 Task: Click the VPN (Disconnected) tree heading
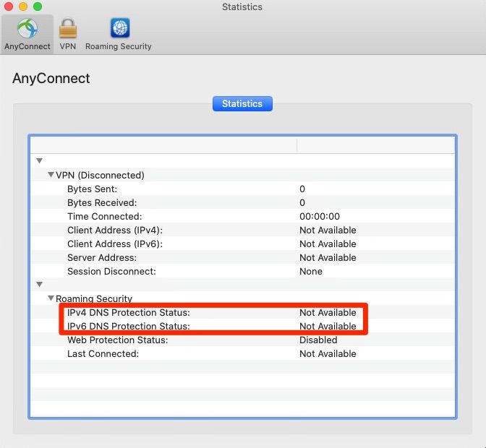pos(100,176)
